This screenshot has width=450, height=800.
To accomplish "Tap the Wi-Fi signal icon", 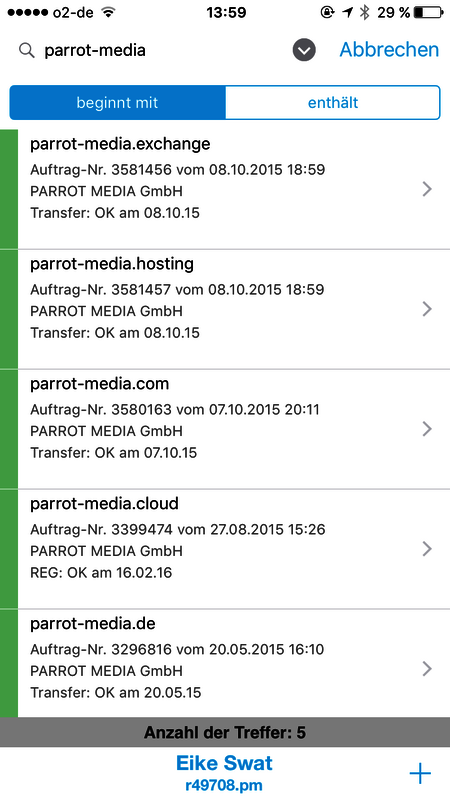I will tap(108, 12).
